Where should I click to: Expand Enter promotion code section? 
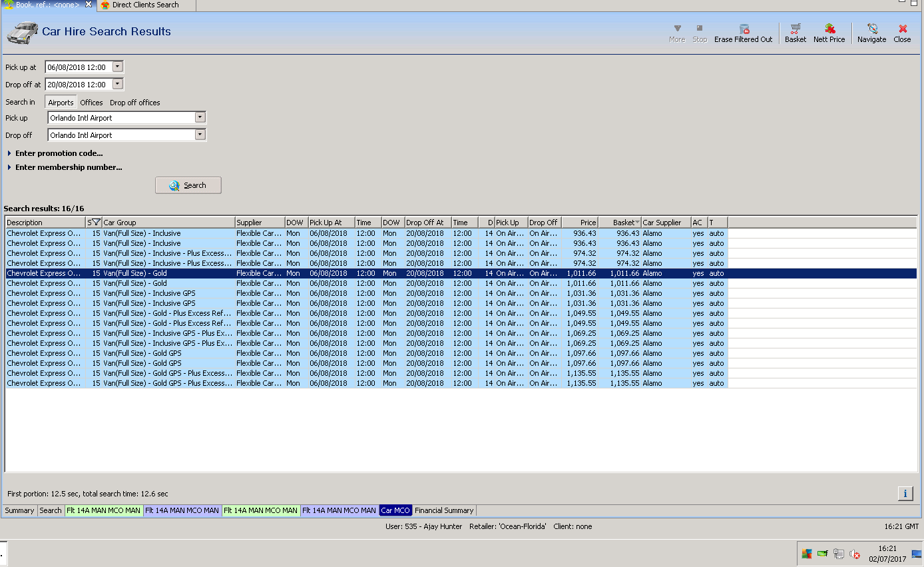59,153
